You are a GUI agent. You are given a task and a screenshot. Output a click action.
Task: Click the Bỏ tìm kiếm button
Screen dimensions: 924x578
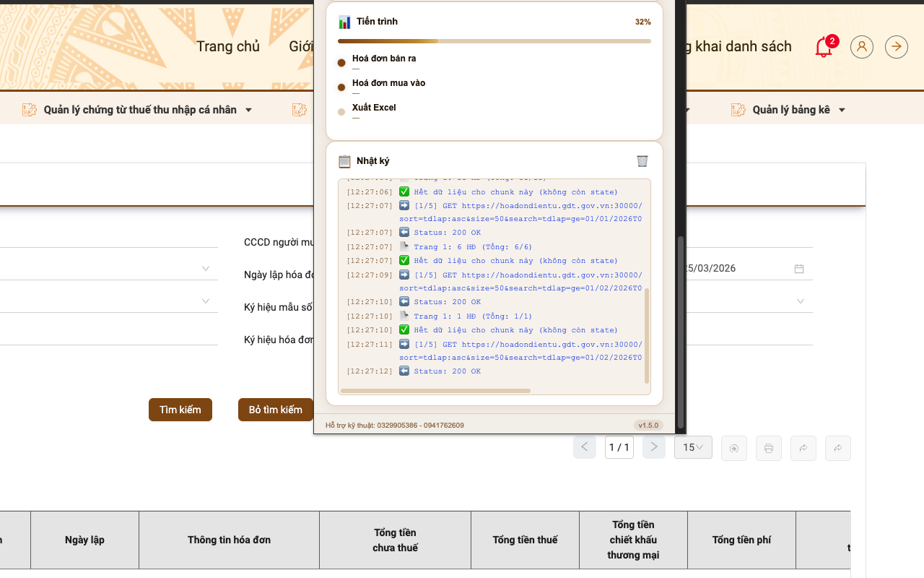coord(276,410)
